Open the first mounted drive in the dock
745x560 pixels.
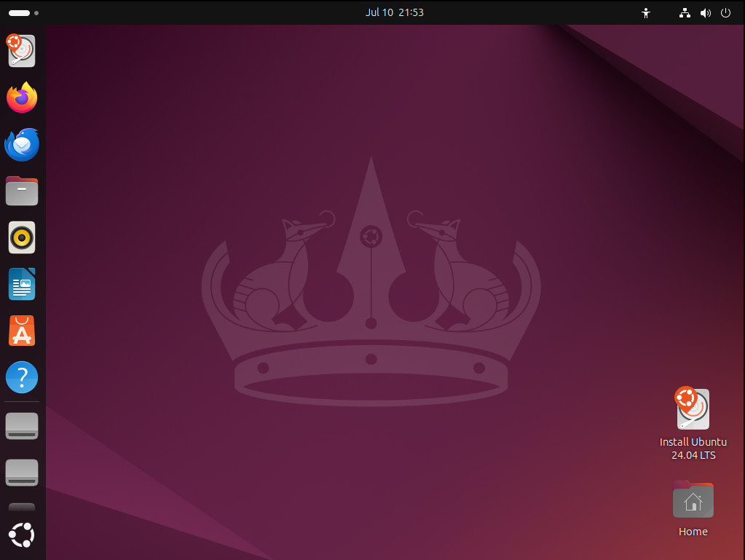22,425
